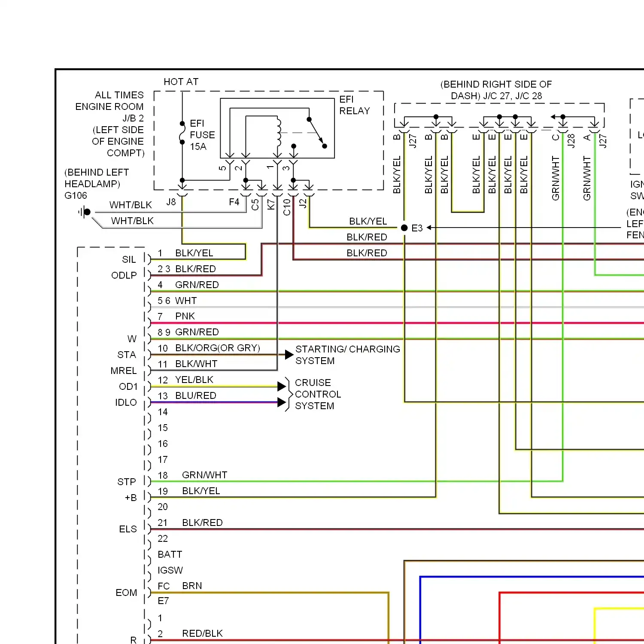Select the 'ALL TIMES' text
Viewport: 644px width, 644px height.
click(x=119, y=95)
